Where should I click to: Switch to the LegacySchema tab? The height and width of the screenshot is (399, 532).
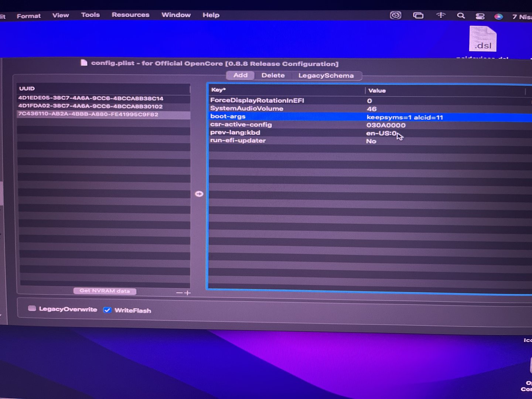pyautogui.click(x=326, y=76)
